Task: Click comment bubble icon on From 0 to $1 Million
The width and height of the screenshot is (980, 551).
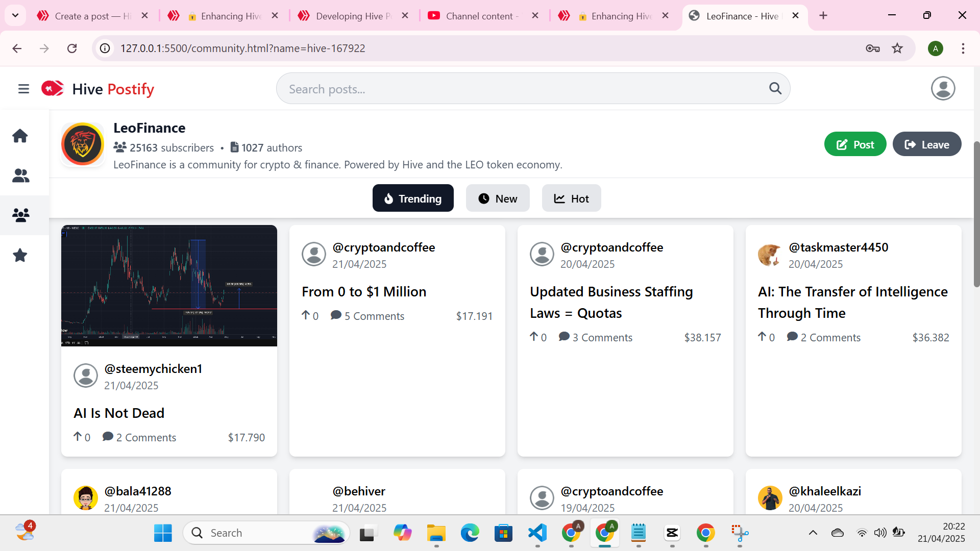Action: 336,315
